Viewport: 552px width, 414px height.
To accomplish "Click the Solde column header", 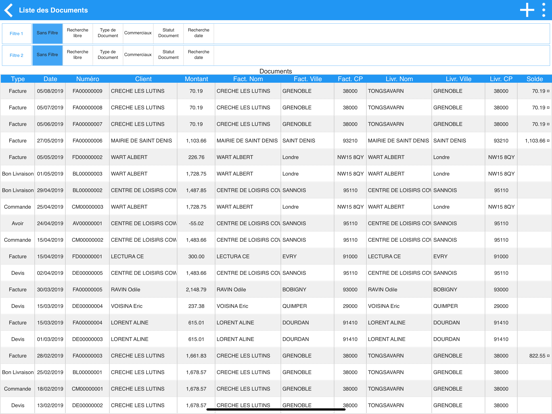I will (x=534, y=79).
